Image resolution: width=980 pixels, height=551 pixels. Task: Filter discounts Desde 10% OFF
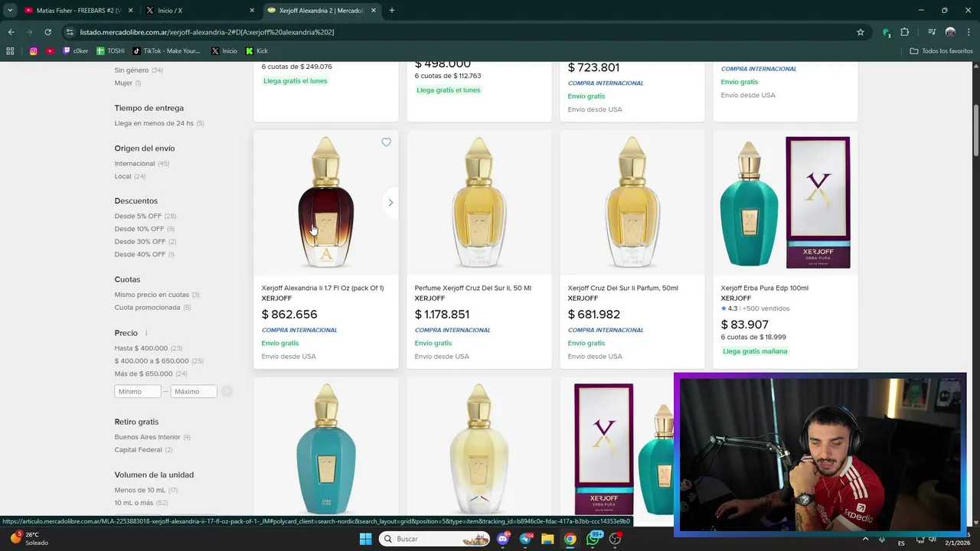[x=145, y=229]
